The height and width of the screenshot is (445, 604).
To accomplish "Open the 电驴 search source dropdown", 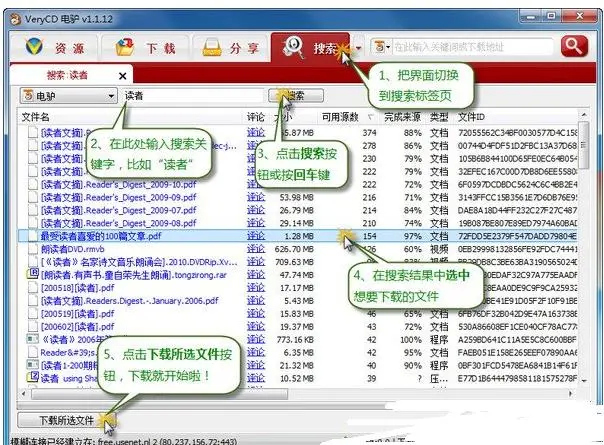I will [69, 96].
